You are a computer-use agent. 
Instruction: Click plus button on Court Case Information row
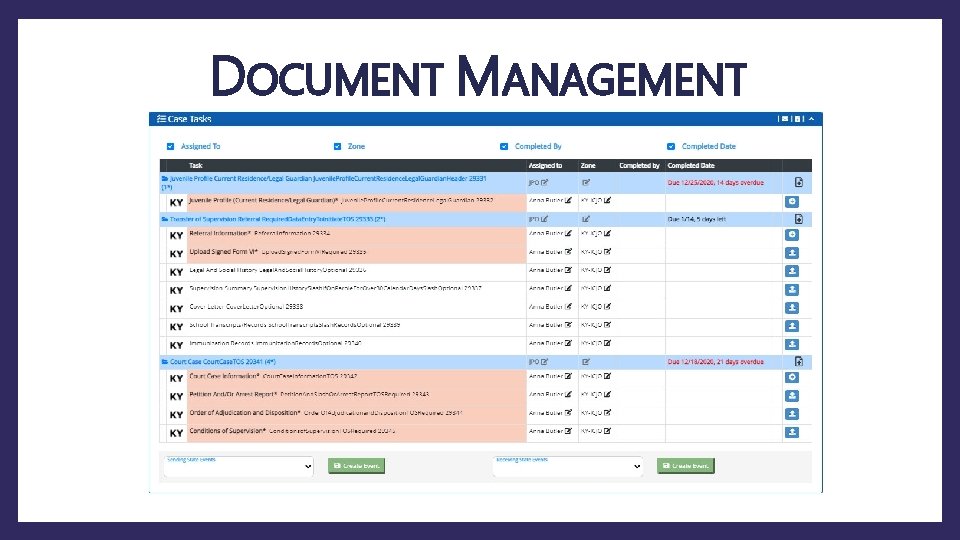click(792, 378)
